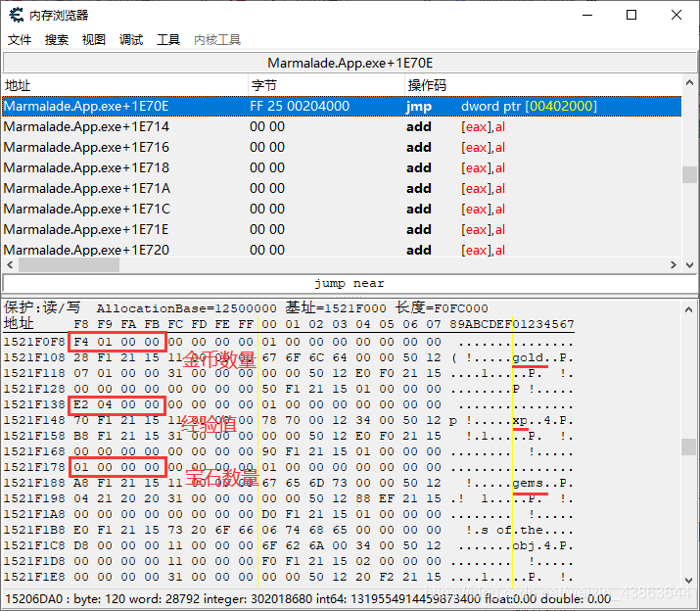Click the Marmalade.App.exe+1E70E address header bar

tap(350, 63)
